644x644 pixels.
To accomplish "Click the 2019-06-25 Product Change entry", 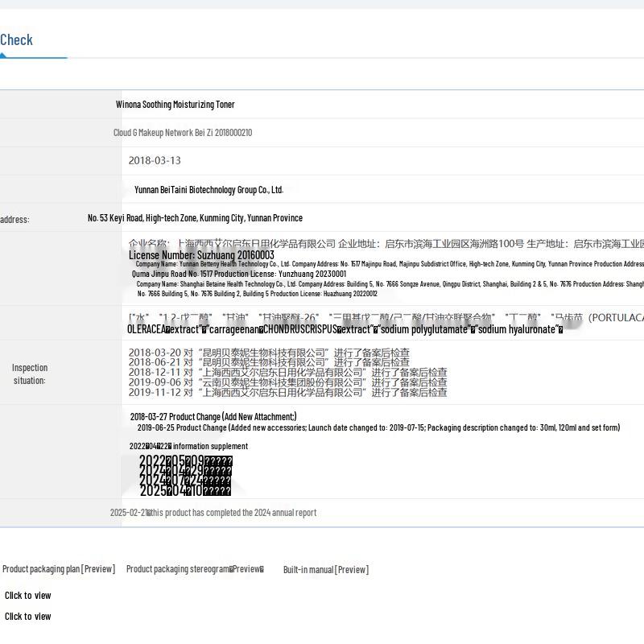I will coord(378,428).
